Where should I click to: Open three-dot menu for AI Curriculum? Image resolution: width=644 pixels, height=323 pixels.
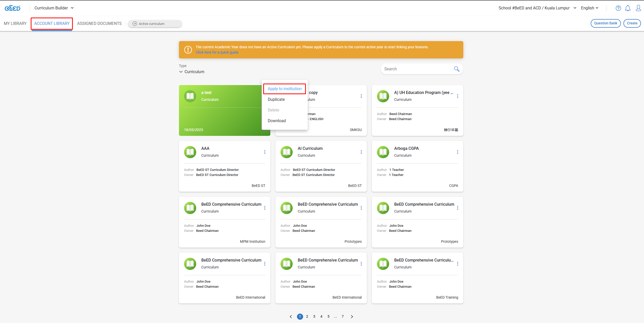[x=361, y=152]
